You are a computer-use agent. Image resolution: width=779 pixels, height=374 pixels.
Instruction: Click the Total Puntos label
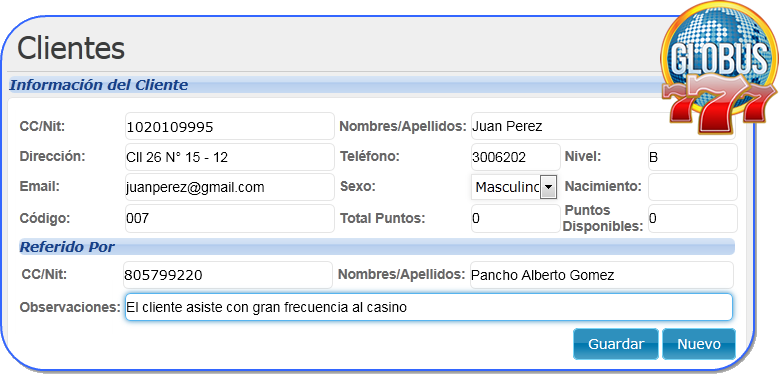pyautogui.click(x=383, y=218)
